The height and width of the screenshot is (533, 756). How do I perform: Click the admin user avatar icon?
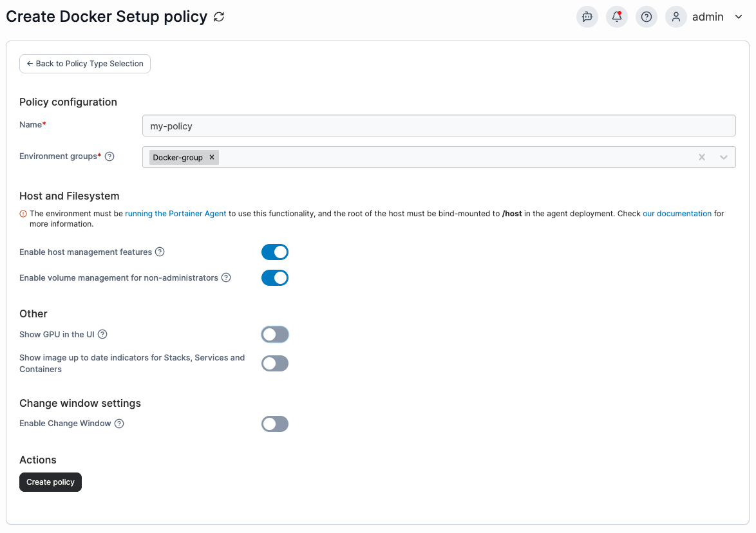(676, 17)
